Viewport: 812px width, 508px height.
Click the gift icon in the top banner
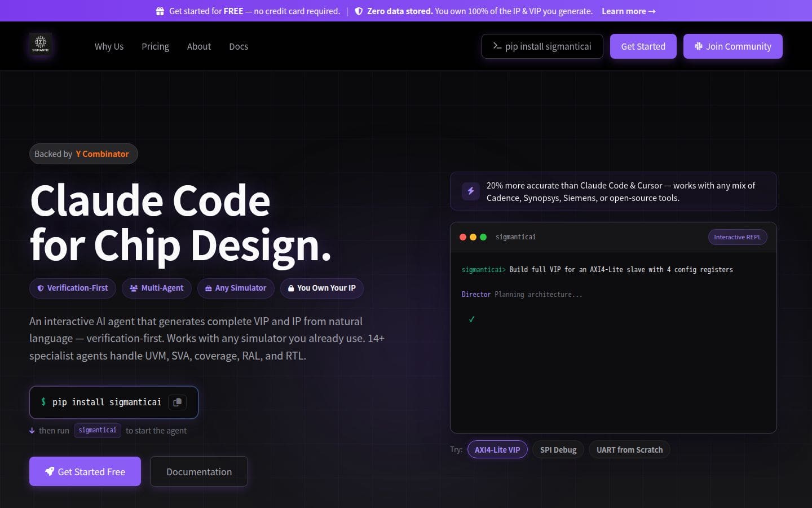click(160, 11)
